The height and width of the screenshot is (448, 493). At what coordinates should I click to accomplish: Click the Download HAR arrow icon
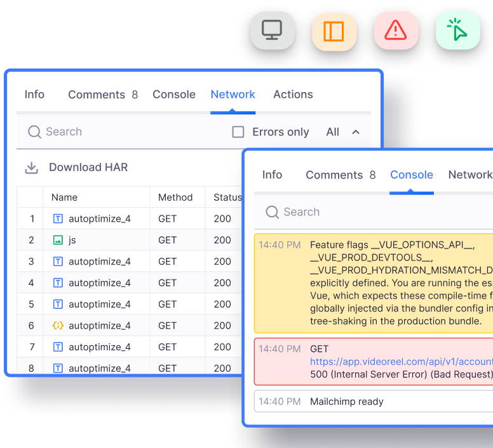click(x=31, y=168)
